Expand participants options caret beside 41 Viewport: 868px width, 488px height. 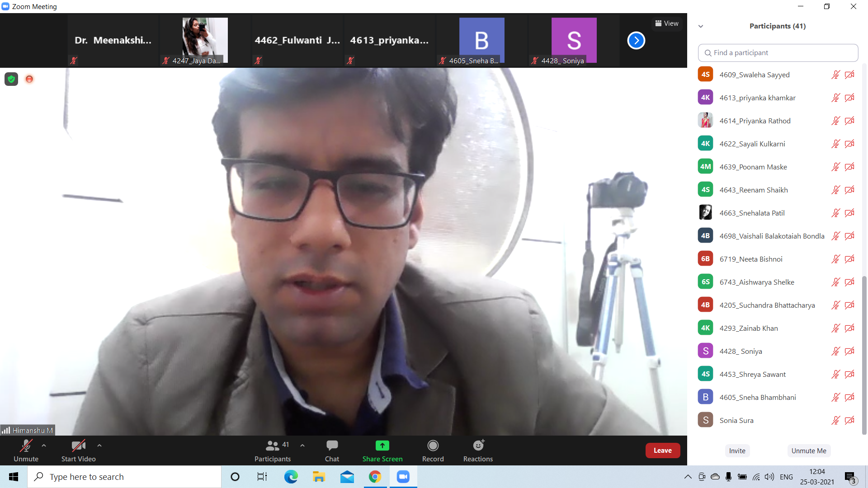[302, 446]
